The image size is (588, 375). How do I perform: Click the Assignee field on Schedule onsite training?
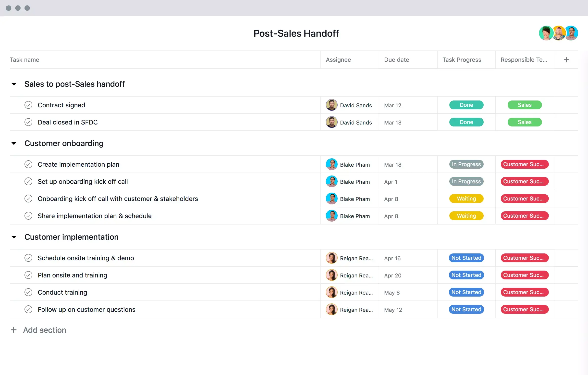point(349,258)
